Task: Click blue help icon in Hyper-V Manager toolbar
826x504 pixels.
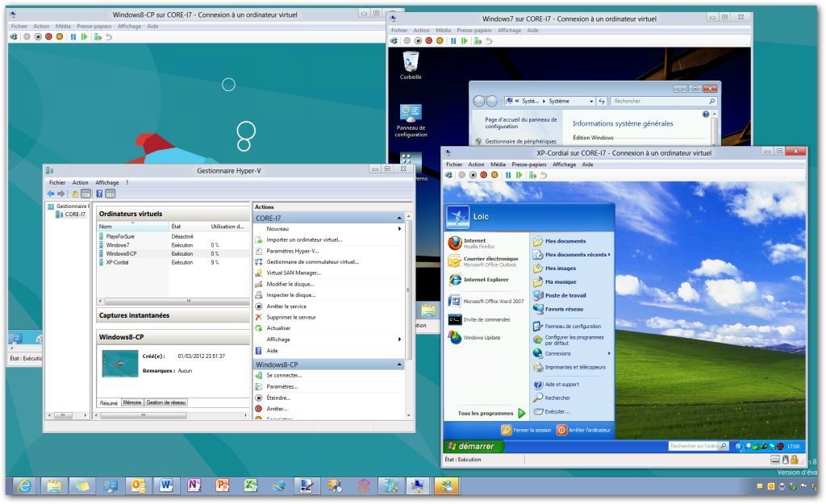Action: click(99, 194)
